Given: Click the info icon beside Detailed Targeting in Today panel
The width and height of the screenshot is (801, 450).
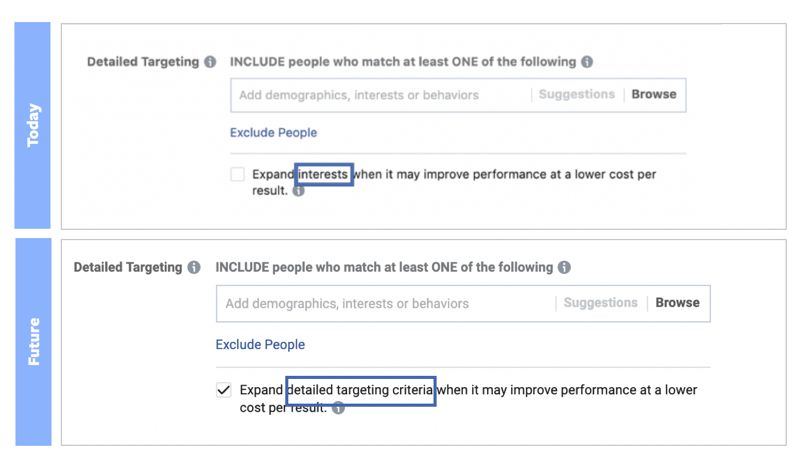Looking at the screenshot, I should point(210,62).
